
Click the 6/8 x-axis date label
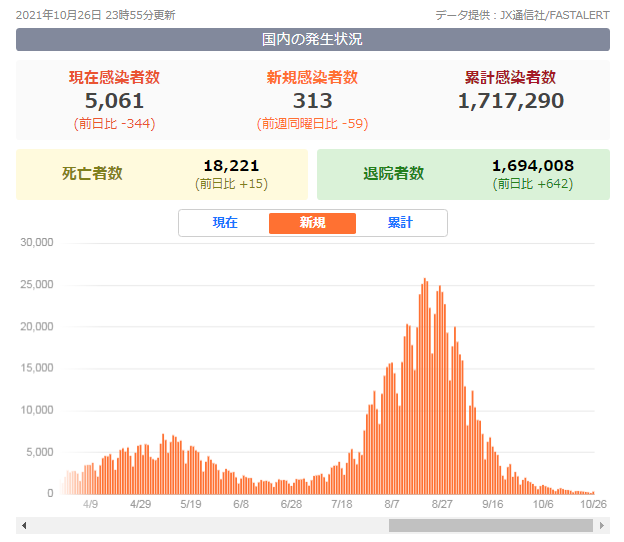[x=241, y=504]
